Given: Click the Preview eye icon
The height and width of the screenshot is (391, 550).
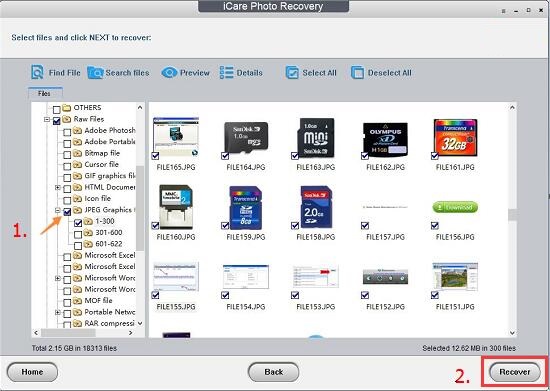Looking at the screenshot, I should click(x=169, y=73).
